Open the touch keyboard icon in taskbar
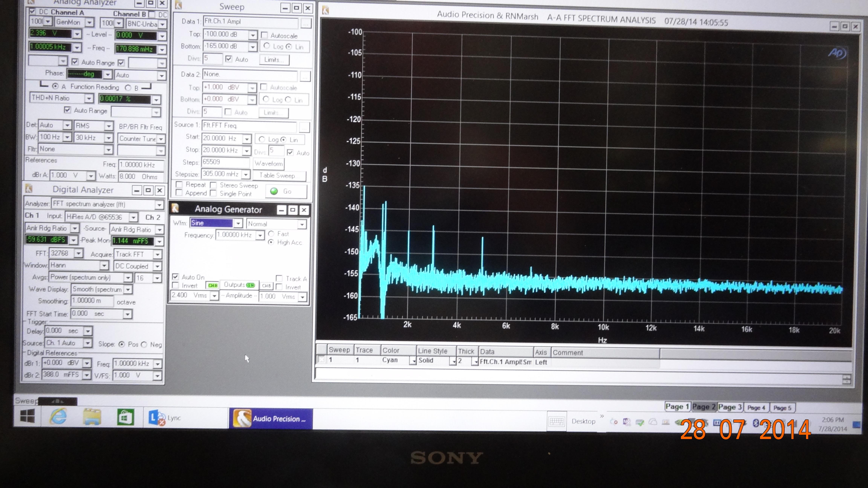Viewport: 868px width, 488px height. [556, 421]
